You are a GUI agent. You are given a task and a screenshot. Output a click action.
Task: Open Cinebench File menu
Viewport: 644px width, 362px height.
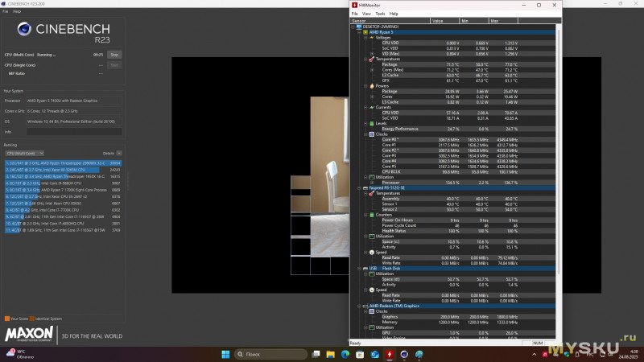click(6, 11)
